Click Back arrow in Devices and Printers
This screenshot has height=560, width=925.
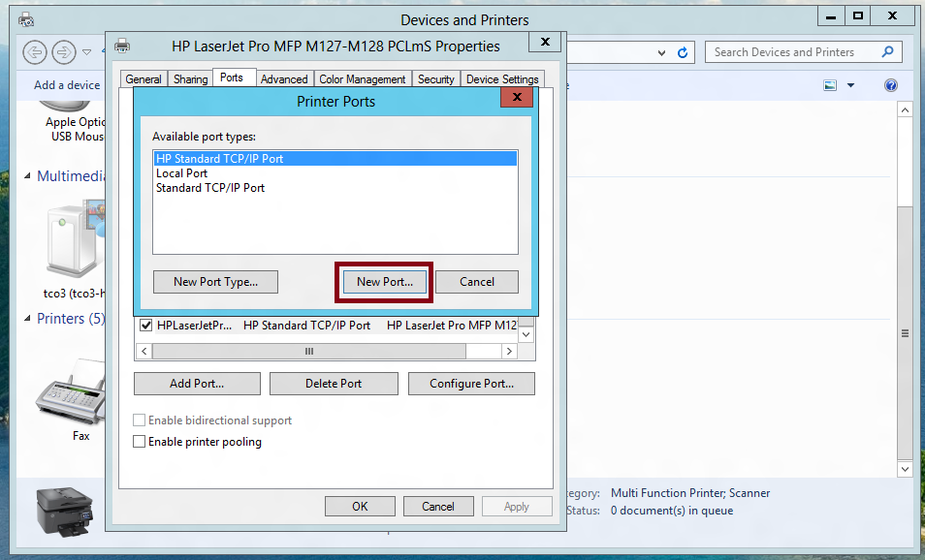35,52
